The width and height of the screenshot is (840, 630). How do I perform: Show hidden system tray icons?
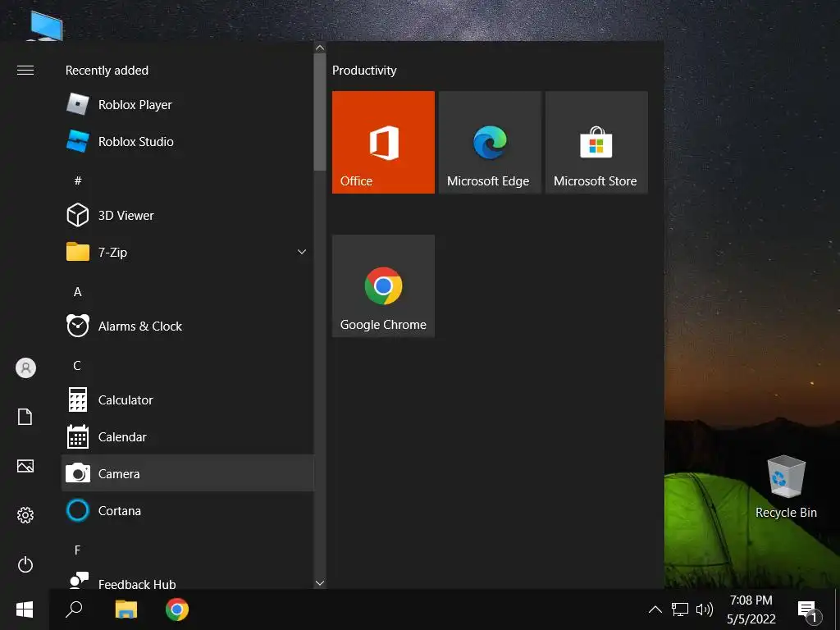(655, 609)
